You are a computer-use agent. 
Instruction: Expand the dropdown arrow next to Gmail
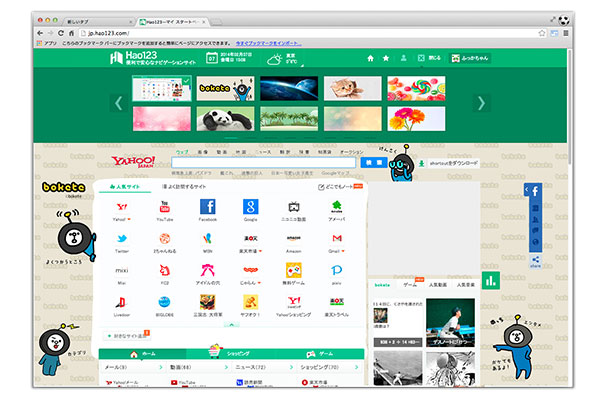pyautogui.click(x=343, y=251)
